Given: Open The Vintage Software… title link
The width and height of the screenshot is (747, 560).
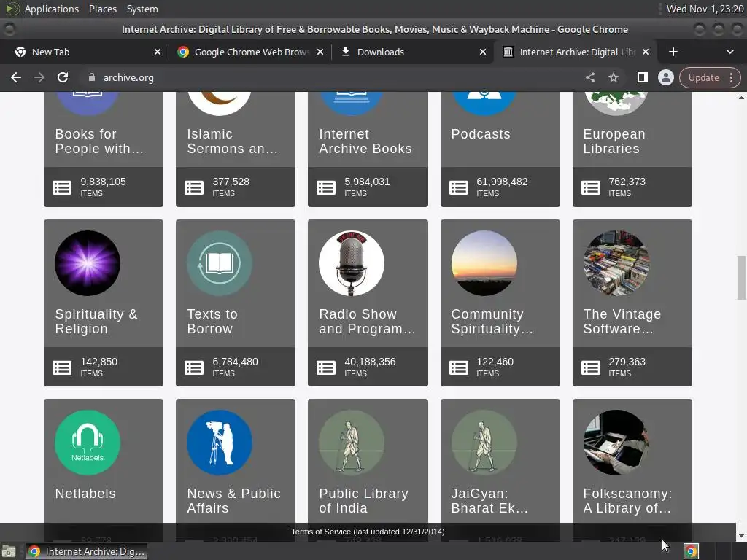Looking at the screenshot, I should [622, 322].
